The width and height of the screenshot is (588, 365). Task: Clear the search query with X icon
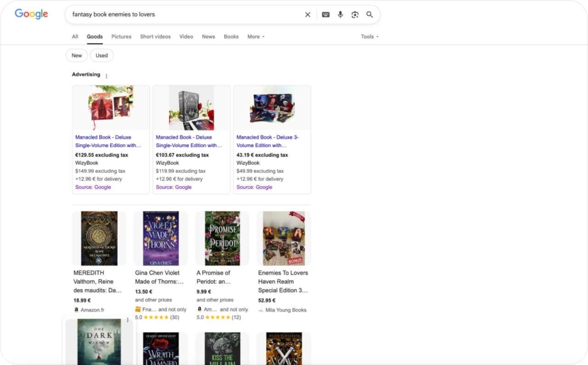coord(308,14)
